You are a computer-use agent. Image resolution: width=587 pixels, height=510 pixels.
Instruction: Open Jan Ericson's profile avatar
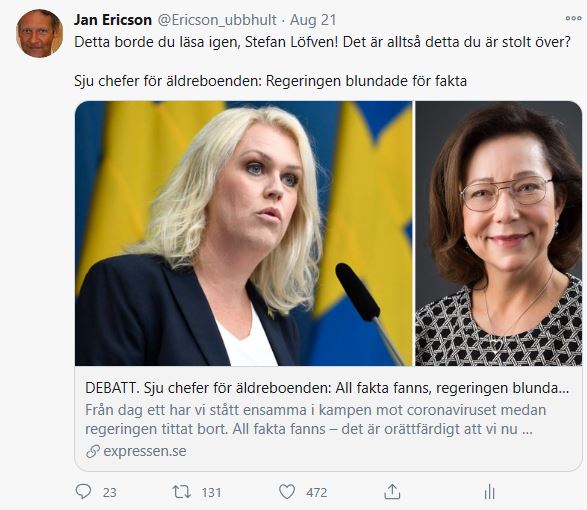[x=39, y=33]
